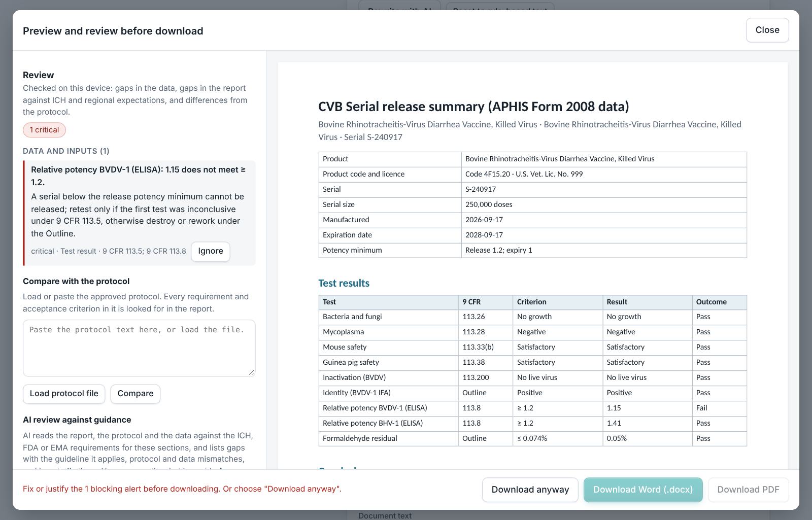Click the 'Inactivation (BVDV)' test name
Viewport: 812px width, 520px height.
tap(354, 377)
